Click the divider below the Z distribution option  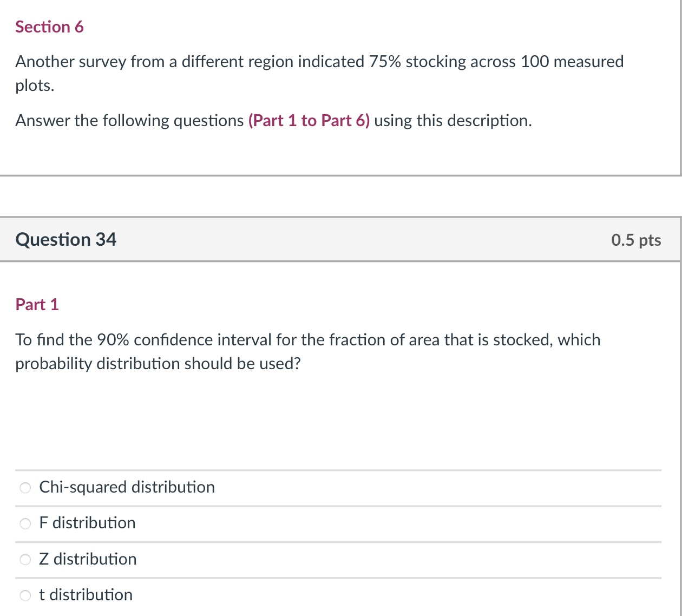(340, 578)
